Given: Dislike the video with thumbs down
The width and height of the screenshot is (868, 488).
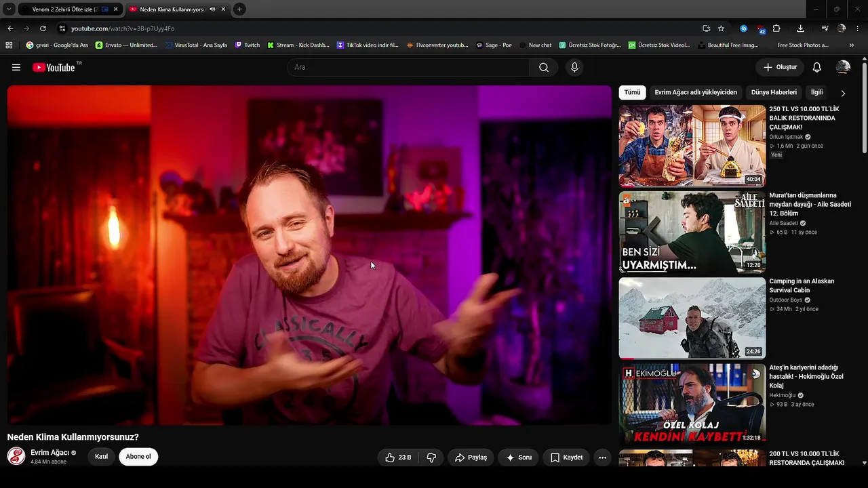Looking at the screenshot, I should tap(431, 457).
